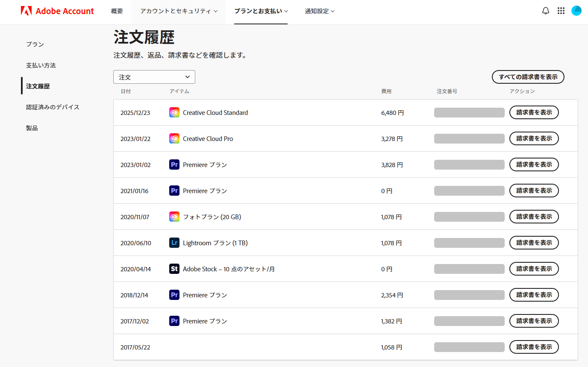Click the Premiere icon in 2021/01/16 row
588x367 pixels.
tap(174, 191)
